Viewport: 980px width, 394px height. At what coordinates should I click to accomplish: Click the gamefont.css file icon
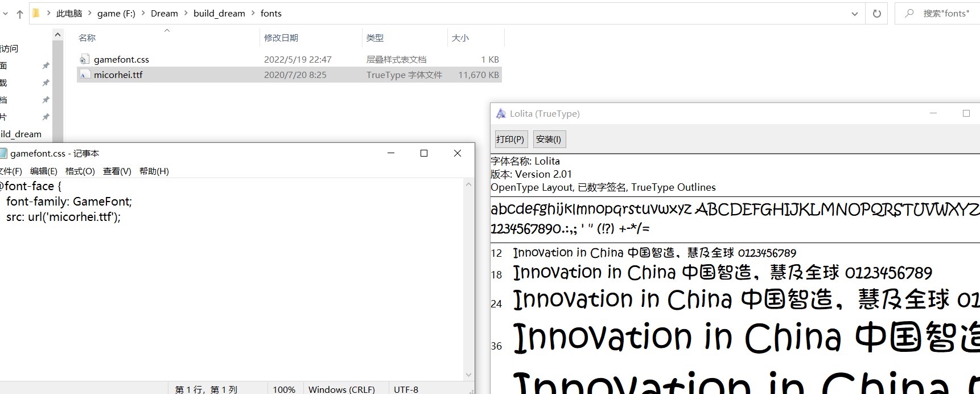(x=85, y=59)
